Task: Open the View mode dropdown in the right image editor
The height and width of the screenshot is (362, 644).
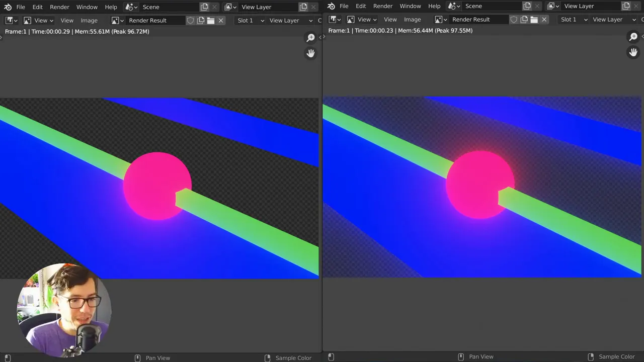Action: [362, 20]
